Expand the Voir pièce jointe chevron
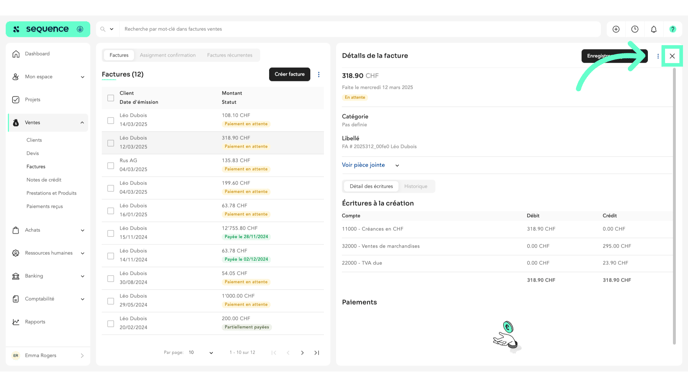Image resolution: width=688 pixels, height=387 pixels. [x=397, y=165]
